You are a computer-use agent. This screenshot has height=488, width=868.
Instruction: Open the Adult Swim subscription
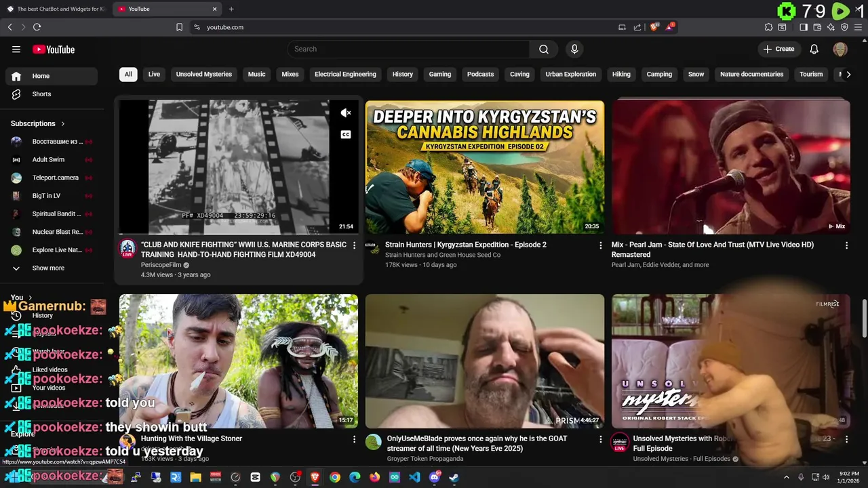(x=52, y=159)
